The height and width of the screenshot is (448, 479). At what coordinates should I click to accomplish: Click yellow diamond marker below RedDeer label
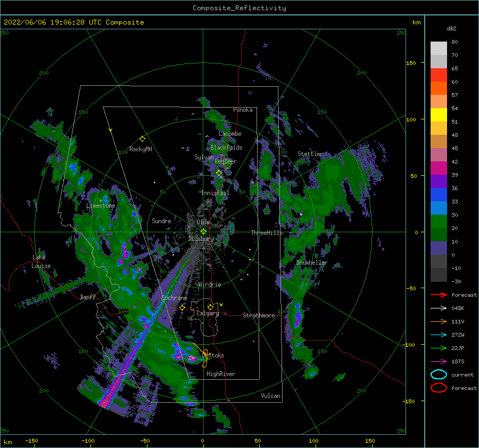coord(219,173)
